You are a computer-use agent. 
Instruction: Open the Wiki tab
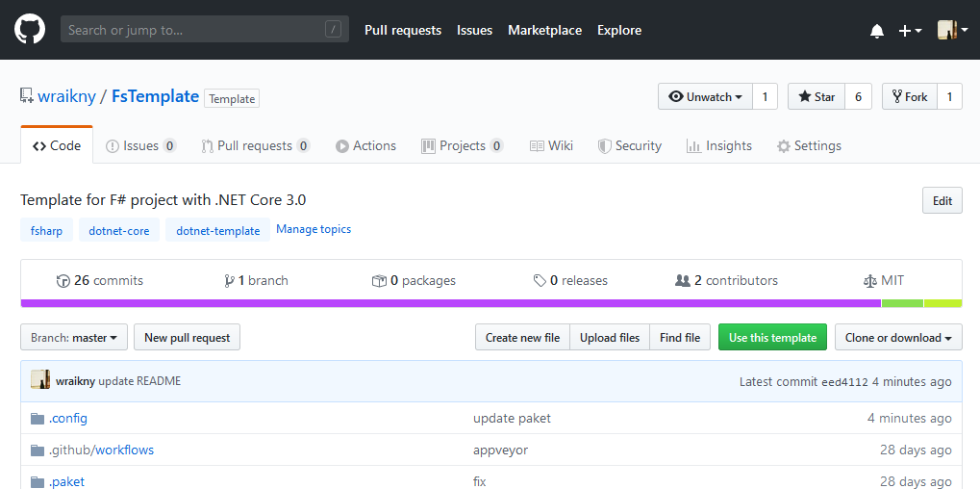point(551,145)
